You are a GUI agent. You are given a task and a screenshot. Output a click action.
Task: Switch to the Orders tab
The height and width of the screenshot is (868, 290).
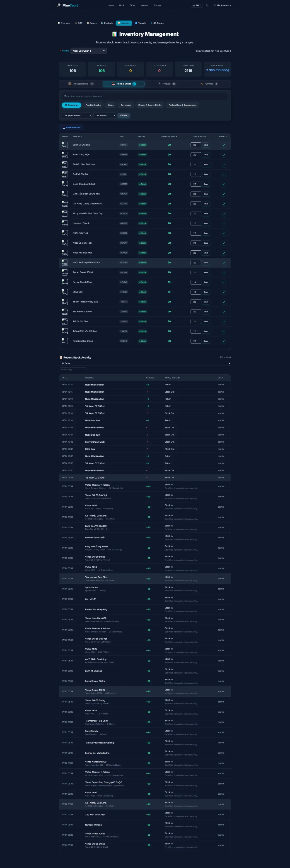pos(92,23)
